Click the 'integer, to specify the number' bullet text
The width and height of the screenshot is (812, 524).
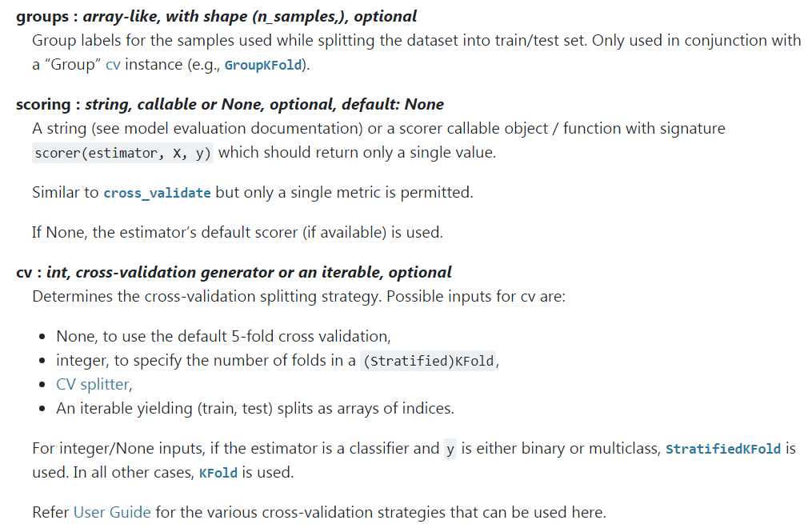point(277,360)
